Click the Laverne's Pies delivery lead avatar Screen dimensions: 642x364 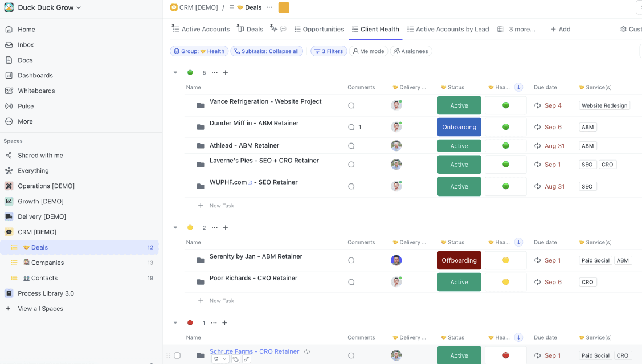tap(396, 164)
